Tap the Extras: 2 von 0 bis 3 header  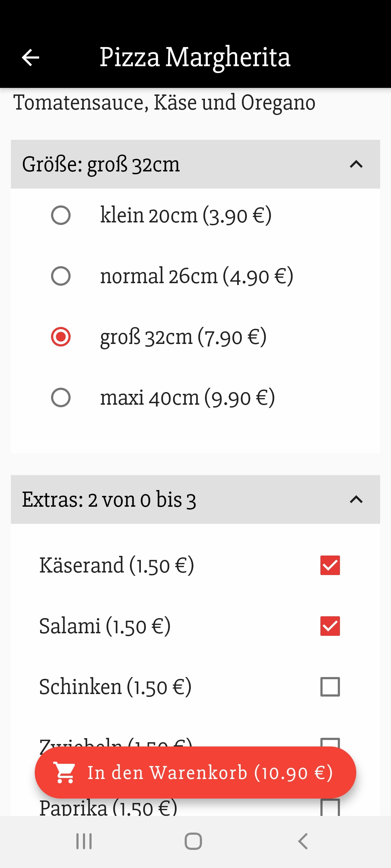pyautogui.click(x=109, y=500)
